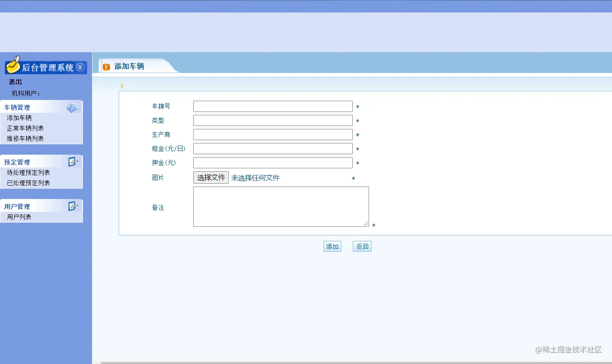Screen dimensions: 612x364
Task: Click the 车辆管理 section icon
Action: pyautogui.click(x=73, y=108)
